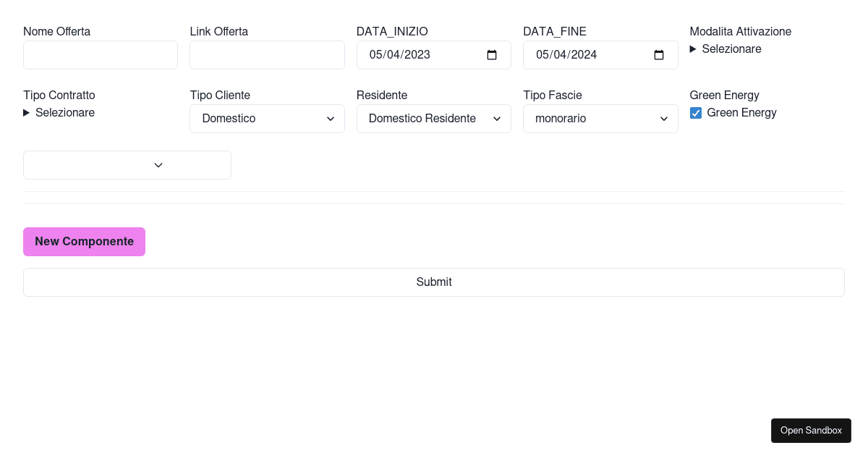Focus the Nome Offerta text field
Image resolution: width=868 pixels, height=456 pixels.
click(x=101, y=55)
